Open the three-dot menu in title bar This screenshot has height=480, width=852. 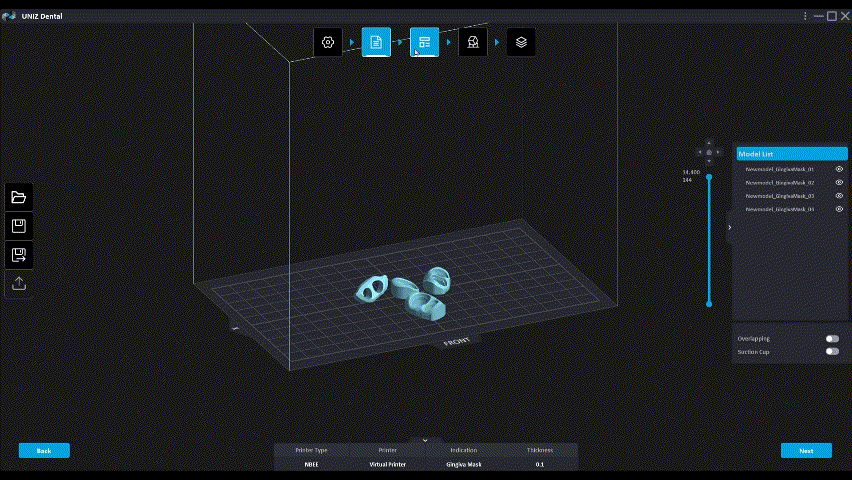(805, 16)
